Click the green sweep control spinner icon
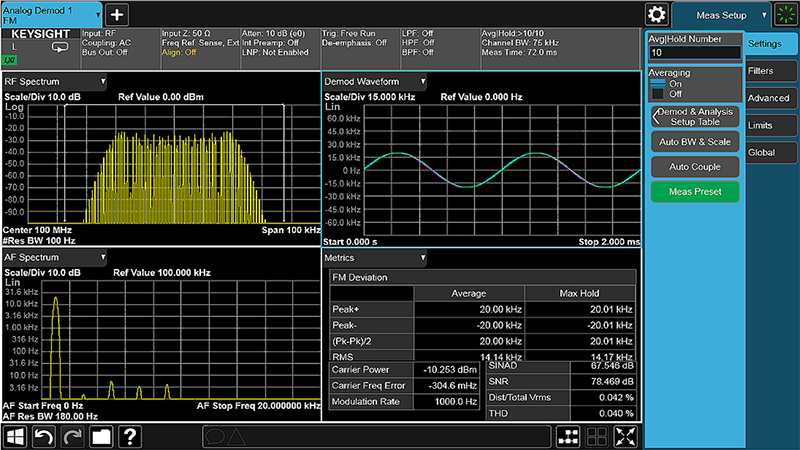Image resolution: width=800 pixels, height=450 pixels. pos(786,14)
